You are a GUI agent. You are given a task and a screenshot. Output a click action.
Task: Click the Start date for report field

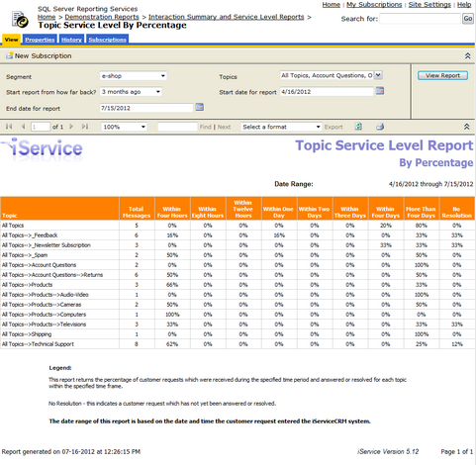(x=327, y=92)
